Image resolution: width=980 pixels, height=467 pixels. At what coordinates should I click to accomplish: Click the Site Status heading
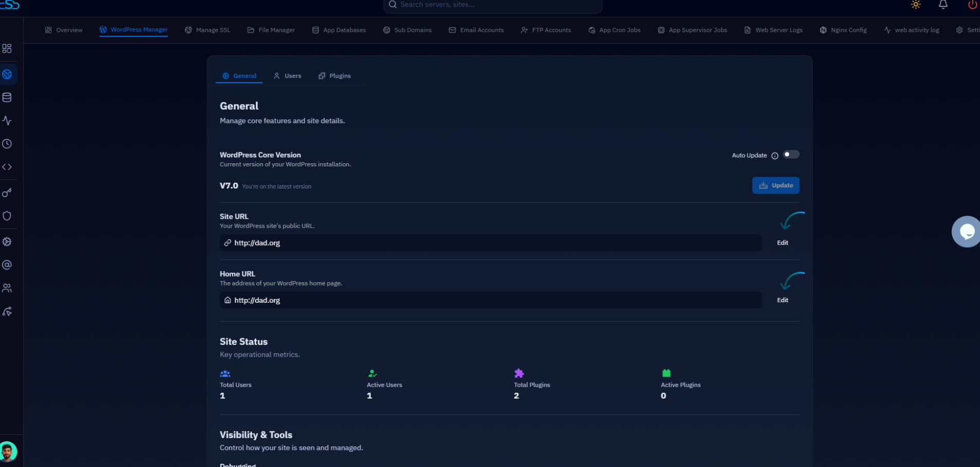click(x=243, y=341)
